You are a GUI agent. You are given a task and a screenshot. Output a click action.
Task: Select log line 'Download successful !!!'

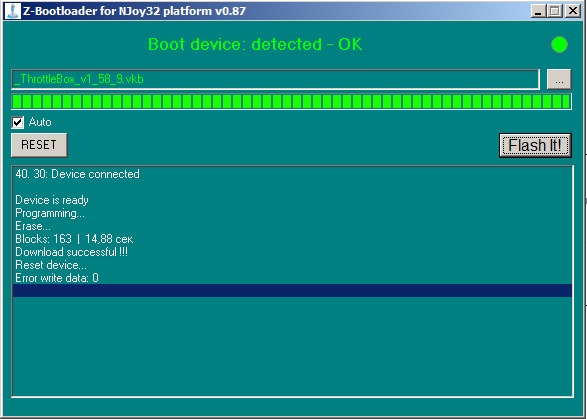point(72,252)
